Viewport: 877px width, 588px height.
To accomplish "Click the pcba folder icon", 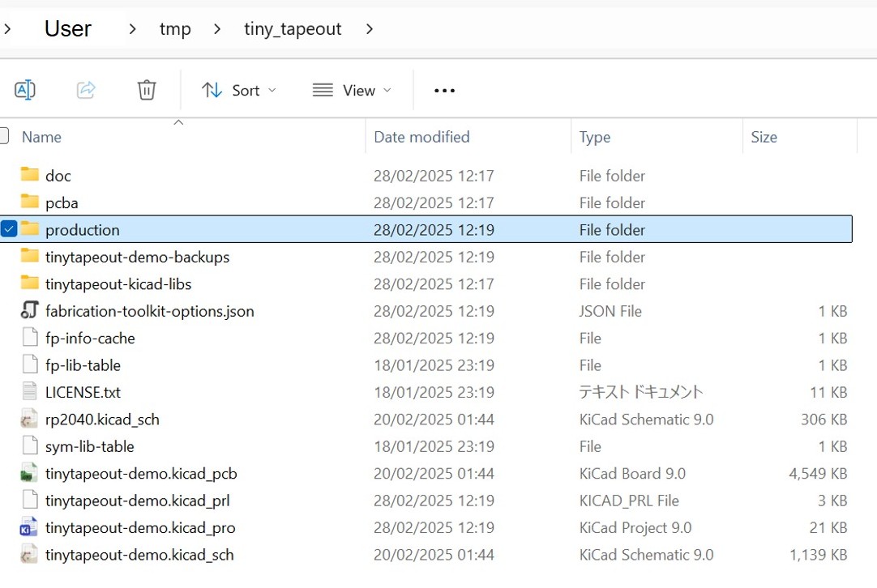I will (30, 201).
